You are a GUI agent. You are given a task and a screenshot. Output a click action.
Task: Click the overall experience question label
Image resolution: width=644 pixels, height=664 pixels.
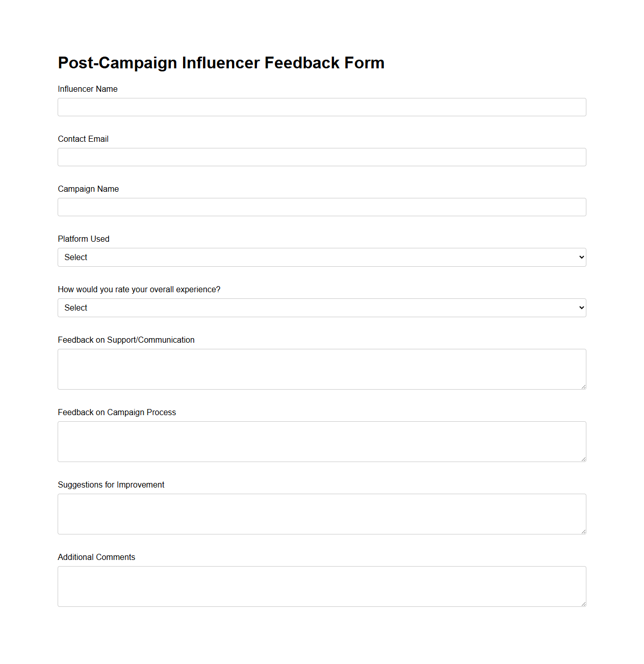tap(139, 289)
